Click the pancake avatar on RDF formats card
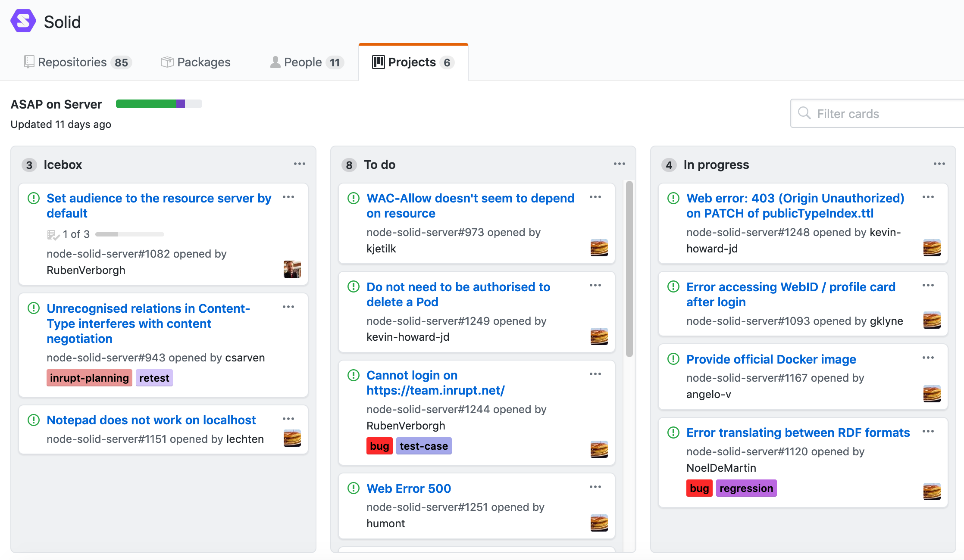Viewport: 964px width, 560px height. (x=932, y=492)
